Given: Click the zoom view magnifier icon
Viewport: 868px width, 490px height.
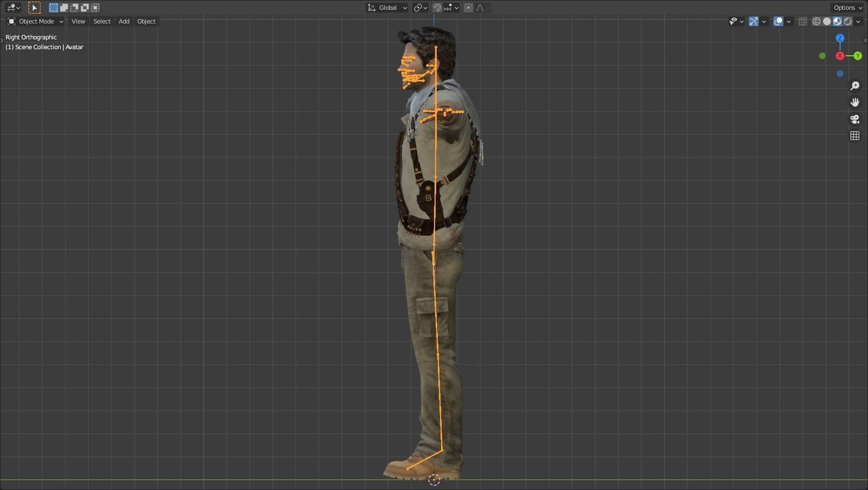Looking at the screenshot, I should (855, 86).
